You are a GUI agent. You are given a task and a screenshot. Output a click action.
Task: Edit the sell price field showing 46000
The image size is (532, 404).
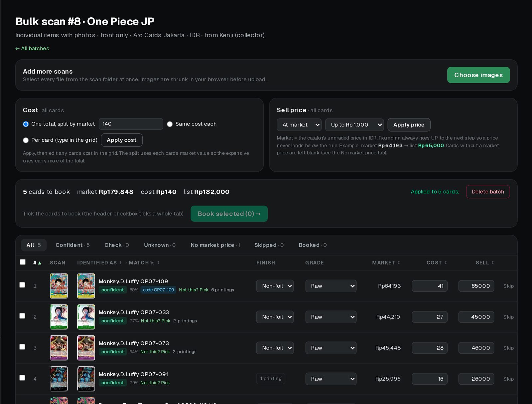point(476,348)
